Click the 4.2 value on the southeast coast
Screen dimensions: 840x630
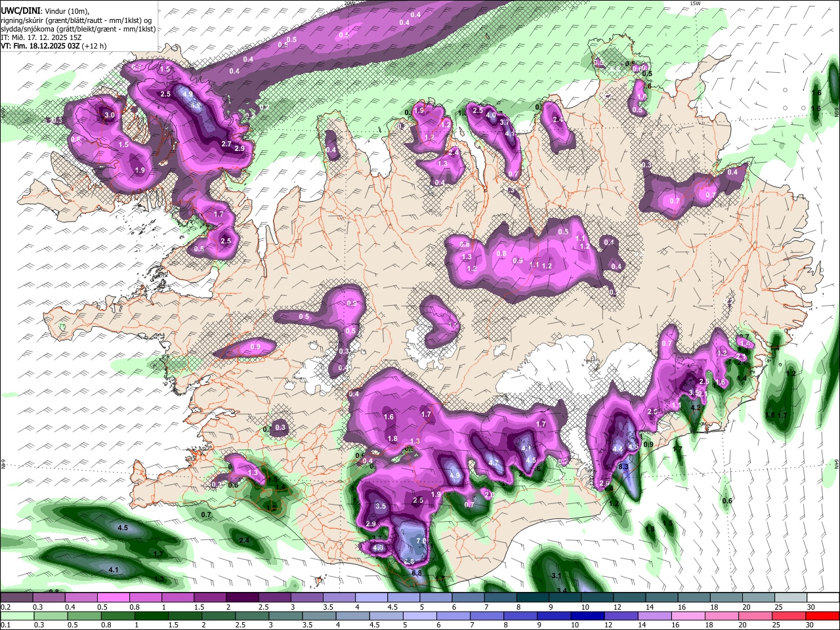(x=697, y=408)
